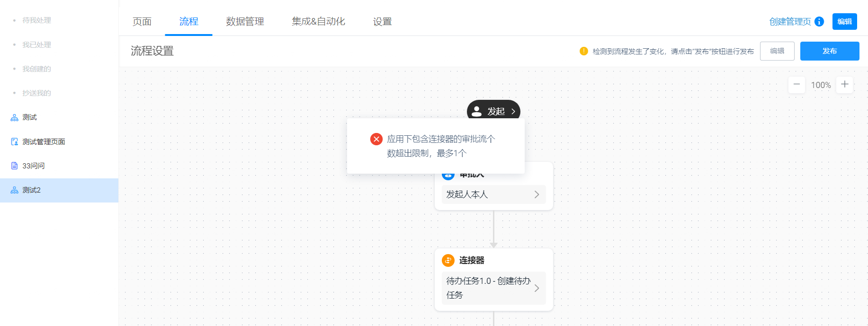Image resolution: width=868 pixels, height=326 pixels.
Task: Click the red error icon in the toast
Action: coord(376,139)
